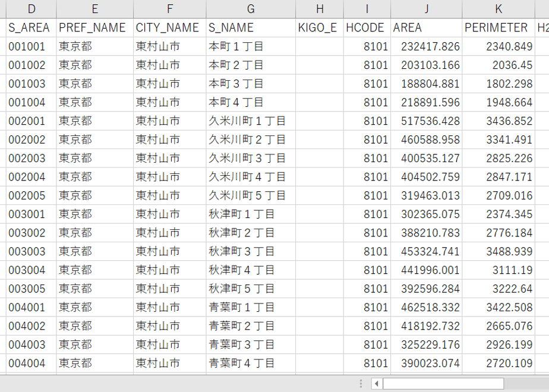Select PERIMETER value 2825.226
Viewport: 549px width, 392px height.
click(x=498, y=158)
